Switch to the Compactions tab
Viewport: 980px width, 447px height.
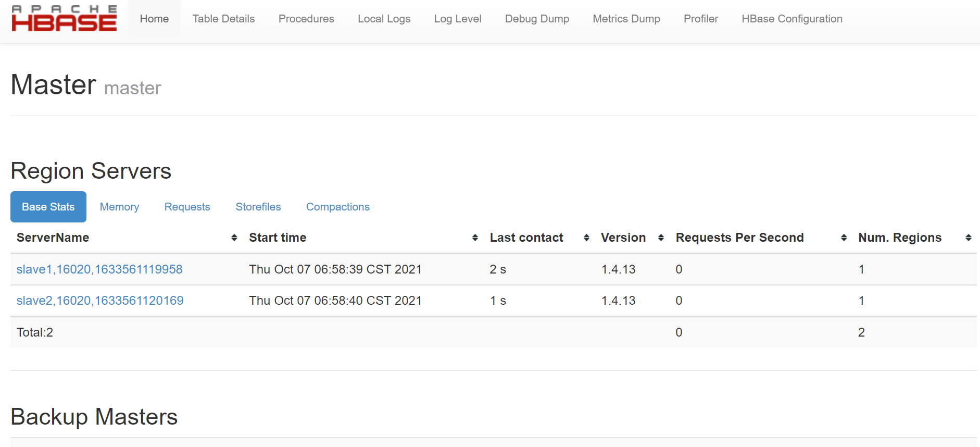[338, 207]
